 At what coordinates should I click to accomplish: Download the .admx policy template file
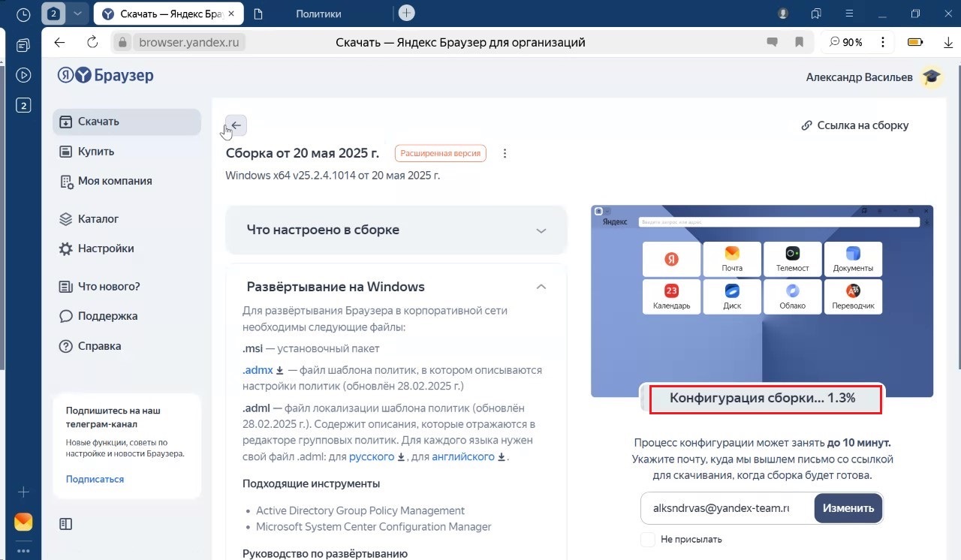(263, 370)
